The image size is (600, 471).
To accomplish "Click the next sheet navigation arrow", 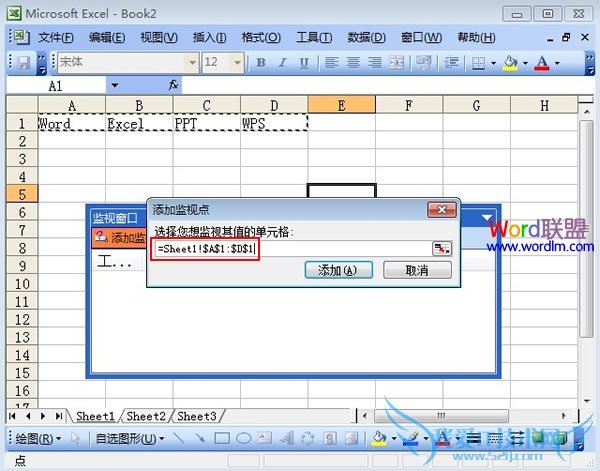I will click(43, 416).
